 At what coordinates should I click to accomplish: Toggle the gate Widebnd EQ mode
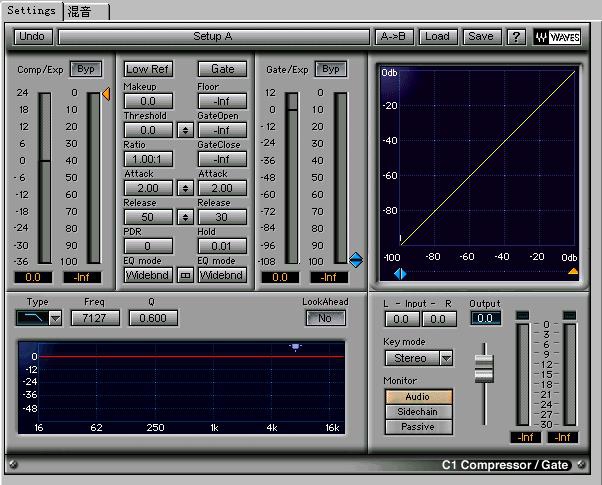pyautogui.click(x=222, y=275)
